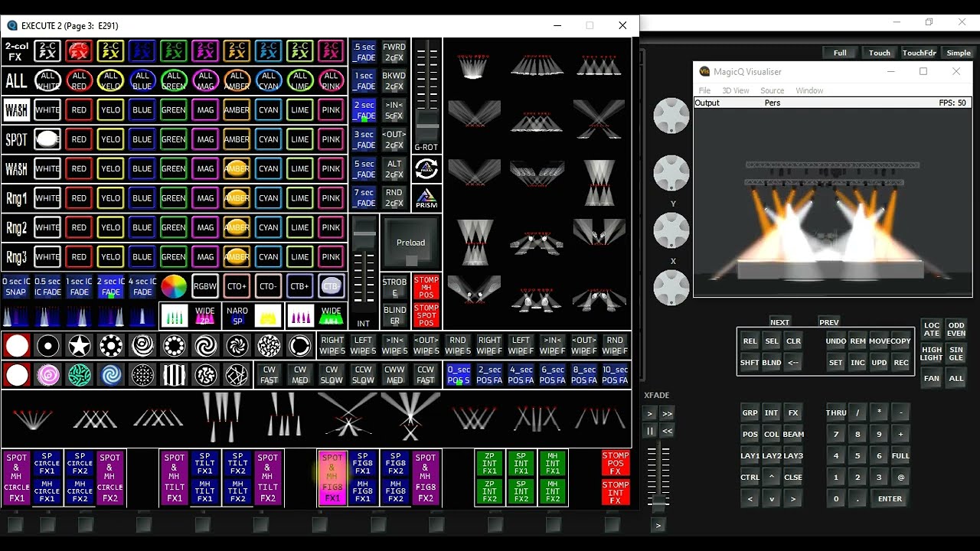Image resolution: width=980 pixels, height=551 pixels.
Task: Toggle the FAN key
Action: click(x=932, y=378)
